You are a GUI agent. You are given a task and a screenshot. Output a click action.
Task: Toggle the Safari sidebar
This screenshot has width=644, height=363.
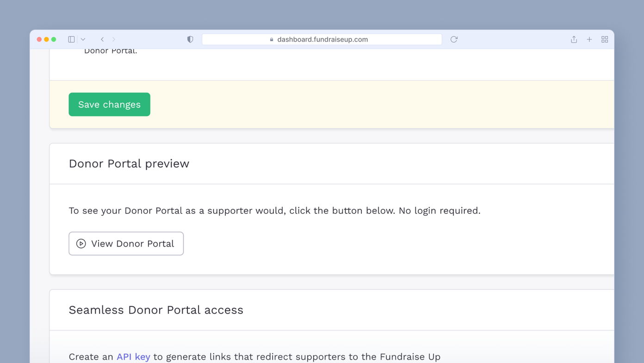point(71,39)
